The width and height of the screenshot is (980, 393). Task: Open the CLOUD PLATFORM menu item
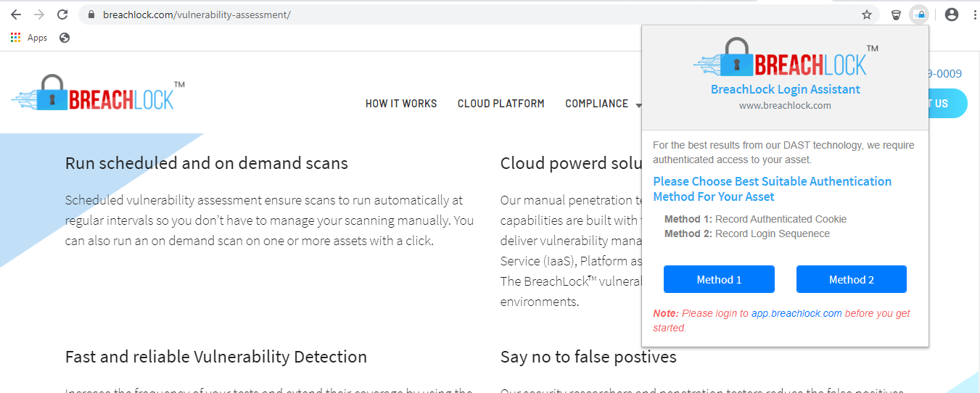[501, 104]
